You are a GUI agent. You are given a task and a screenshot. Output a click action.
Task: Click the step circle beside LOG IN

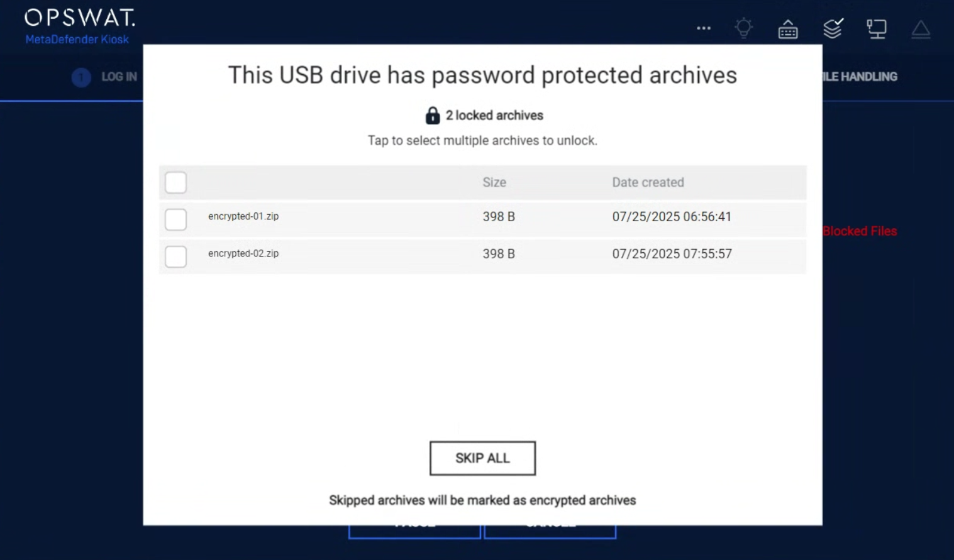[x=81, y=77]
